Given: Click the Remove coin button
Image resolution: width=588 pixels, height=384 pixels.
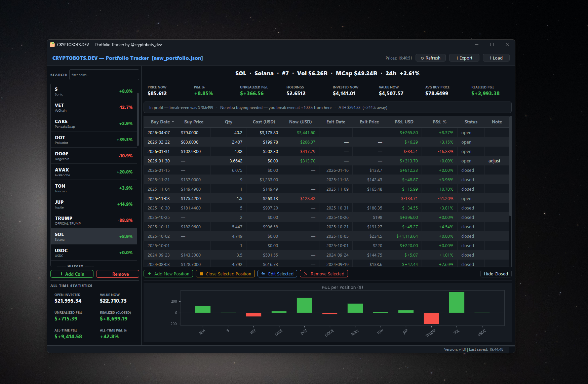Looking at the screenshot, I should tap(118, 274).
